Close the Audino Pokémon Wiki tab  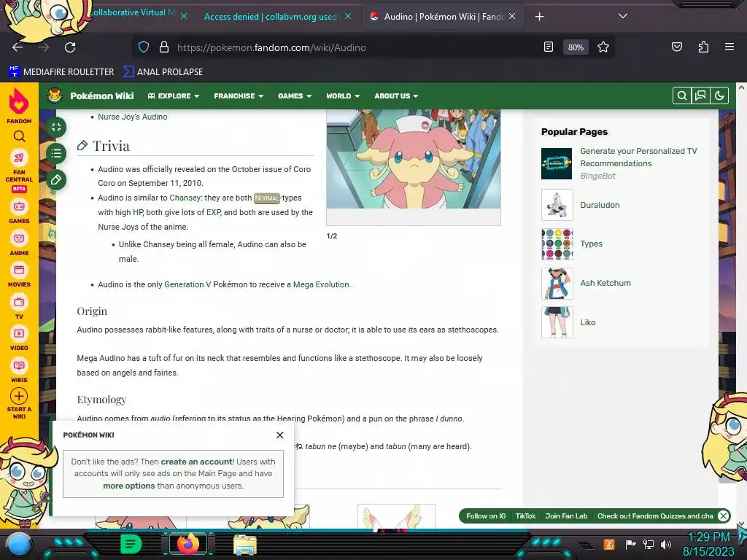(512, 16)
